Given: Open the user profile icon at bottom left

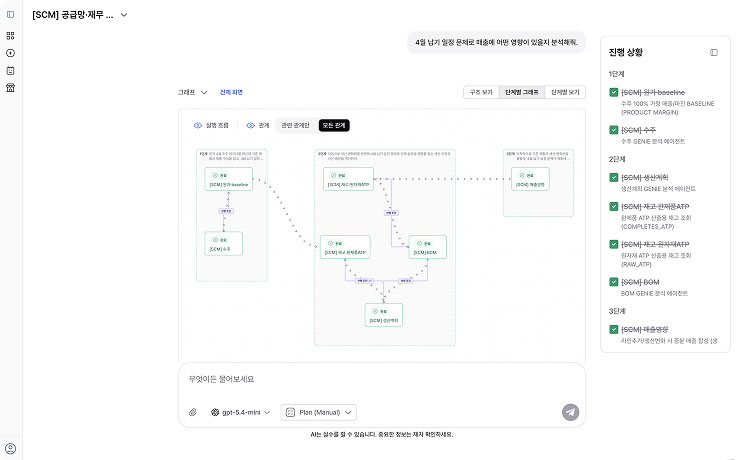Looking at the screenshot, I should click(10, 449).
